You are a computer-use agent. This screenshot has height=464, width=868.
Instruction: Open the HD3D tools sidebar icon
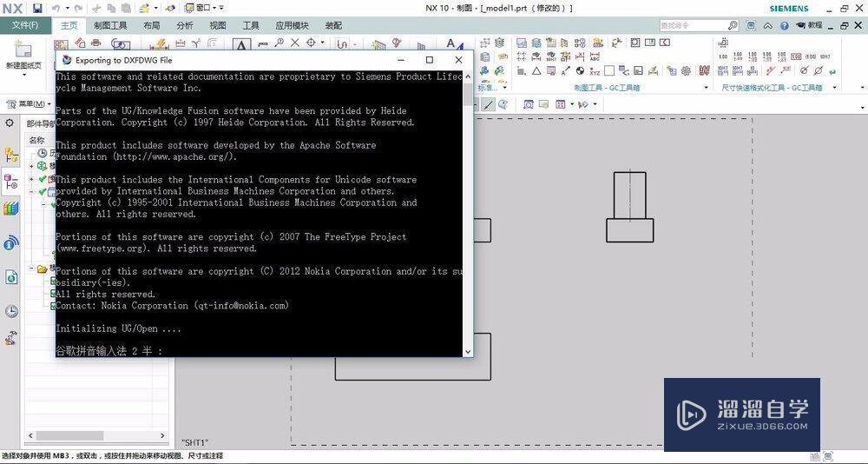tap(10, 242)
